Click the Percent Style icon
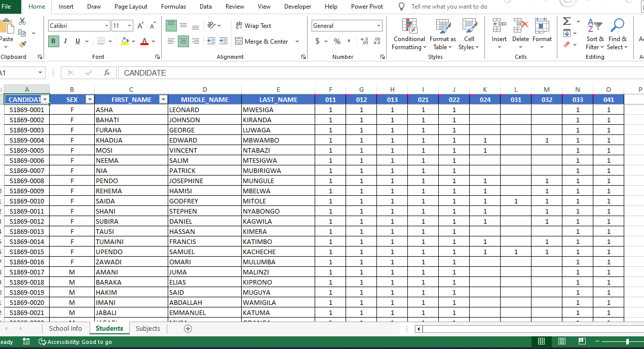 [x=336, y=42]
